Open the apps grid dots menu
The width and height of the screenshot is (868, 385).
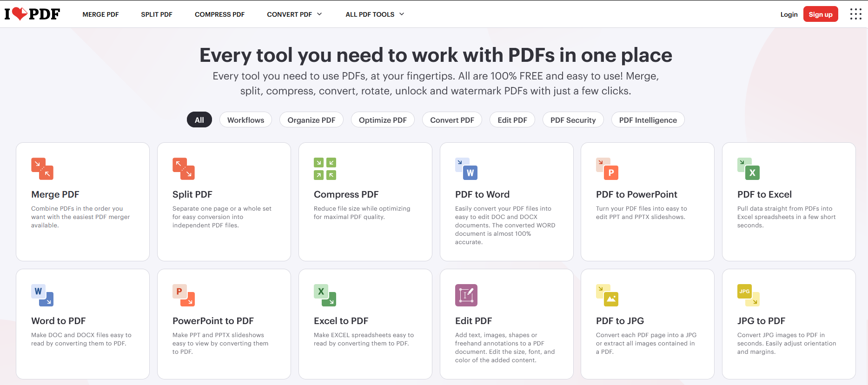tap(856, 14)
